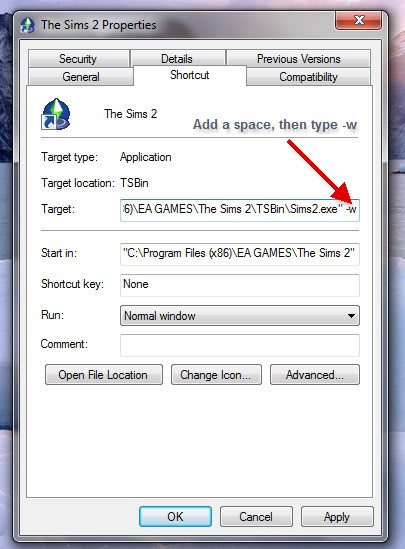Select the Normal window combo box
Viewport: 405px width, 549px height.
[x=240, y=316]
